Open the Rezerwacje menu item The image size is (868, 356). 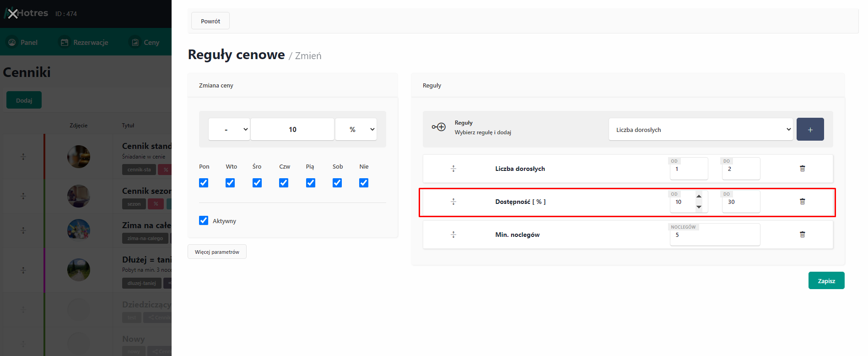(85, 42)
